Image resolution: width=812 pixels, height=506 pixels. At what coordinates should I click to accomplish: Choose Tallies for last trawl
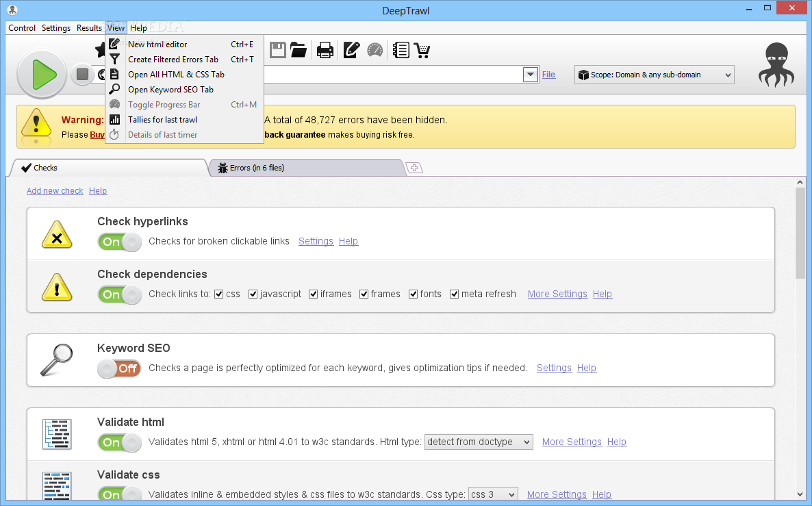click(184, 120)
